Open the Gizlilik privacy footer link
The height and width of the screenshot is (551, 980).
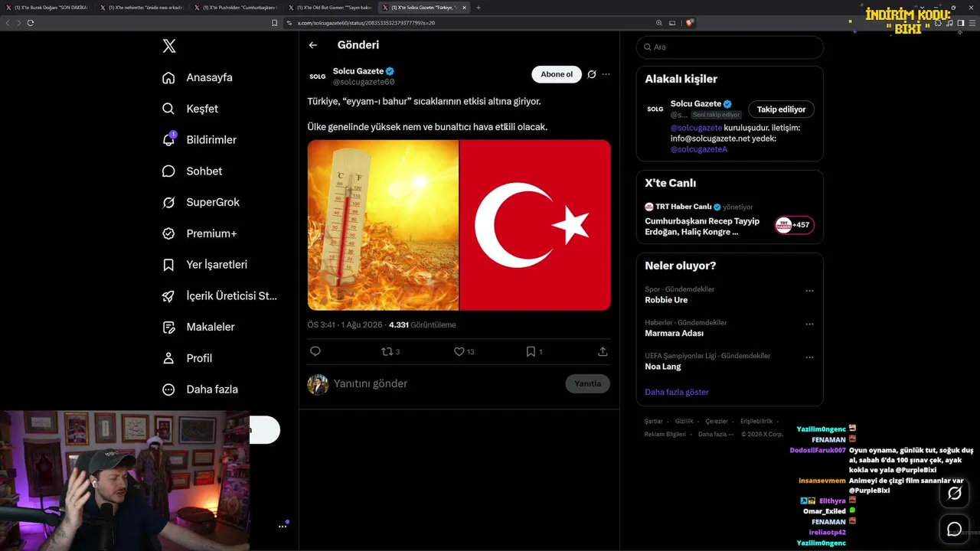[684, 422]
